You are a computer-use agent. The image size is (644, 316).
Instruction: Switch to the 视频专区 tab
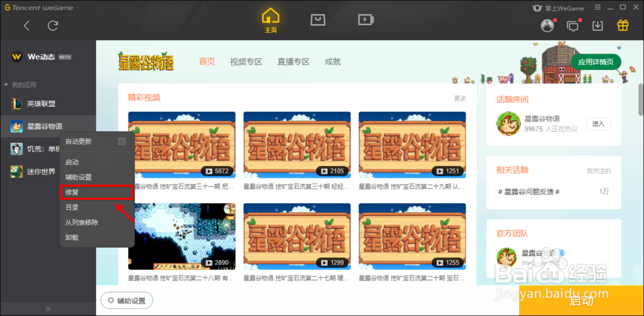(x=245, y=62)
